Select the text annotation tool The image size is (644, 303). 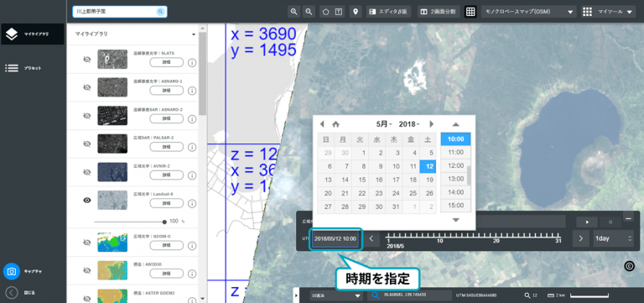click(339, 12)
